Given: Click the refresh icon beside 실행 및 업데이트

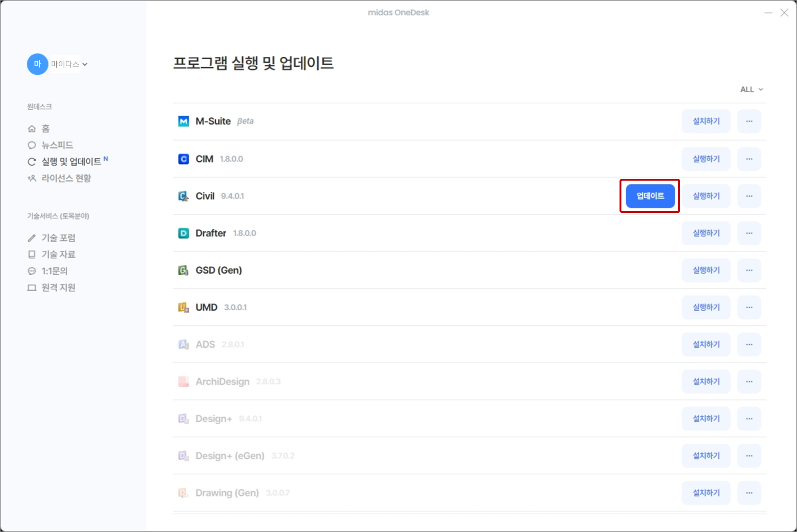Looking at the screenshot, I should click(x=32, y=162).
